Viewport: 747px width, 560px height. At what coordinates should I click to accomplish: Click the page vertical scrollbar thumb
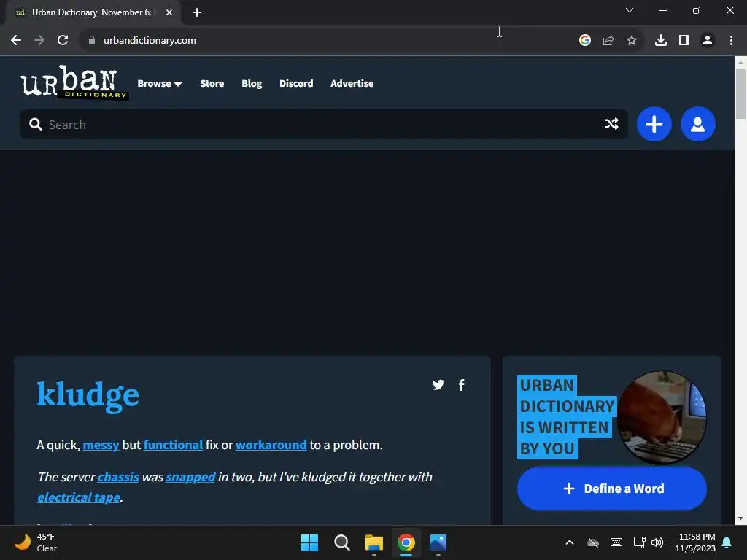(x=740, y=94)
